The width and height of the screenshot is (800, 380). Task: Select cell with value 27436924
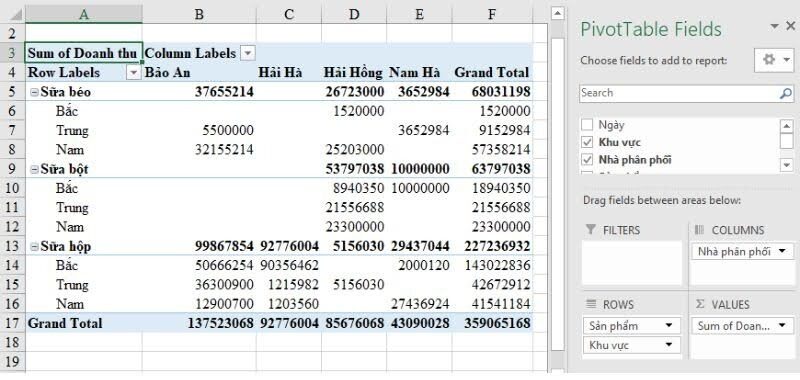419,304
